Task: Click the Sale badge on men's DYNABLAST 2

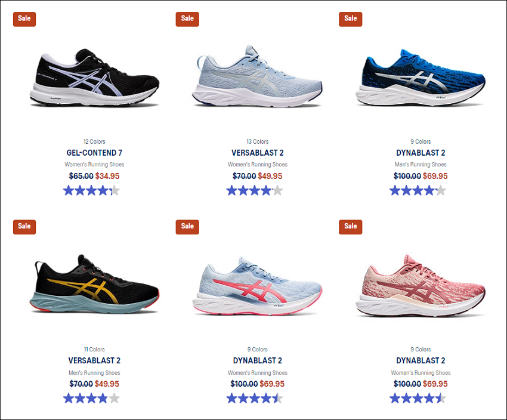Action: pos(351,19)
